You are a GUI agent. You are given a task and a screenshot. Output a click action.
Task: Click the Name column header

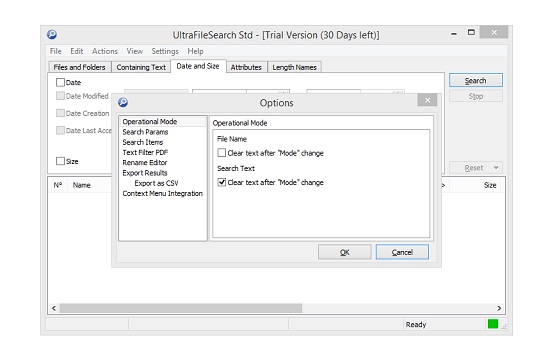[x=82, y=185]
